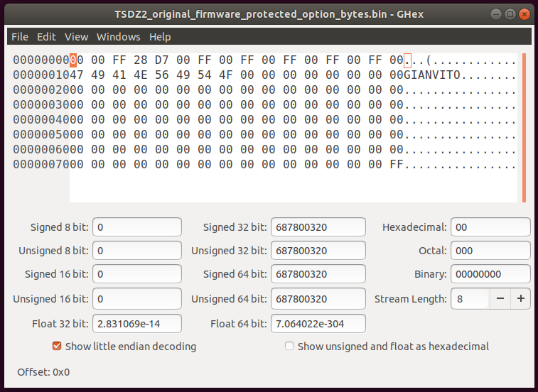
Task: Click offset label 00000020
Action: (x=41, y=90)
